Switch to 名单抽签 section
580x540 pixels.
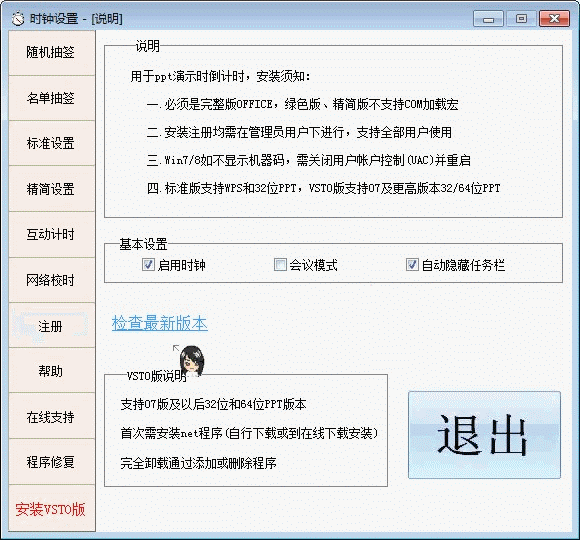tap(51, 98)
